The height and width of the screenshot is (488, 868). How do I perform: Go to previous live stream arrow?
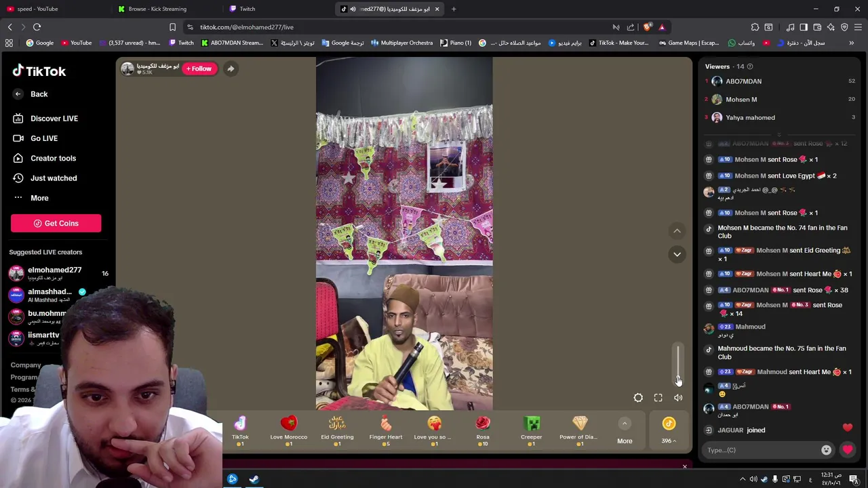677,231
